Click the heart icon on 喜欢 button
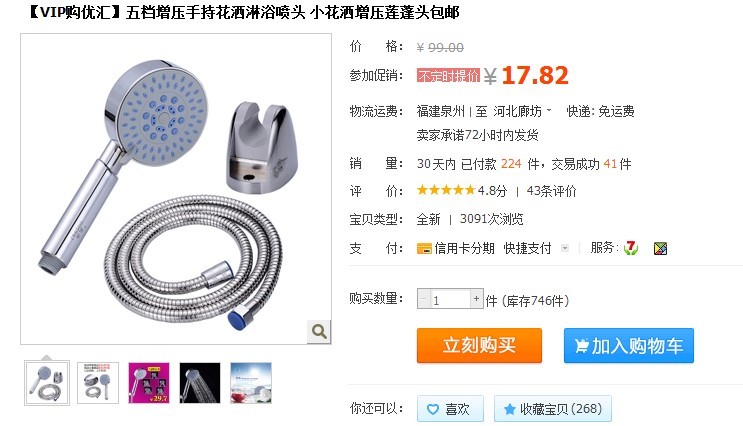This screenshot has width=743, height=426. [x=433, y=409]
